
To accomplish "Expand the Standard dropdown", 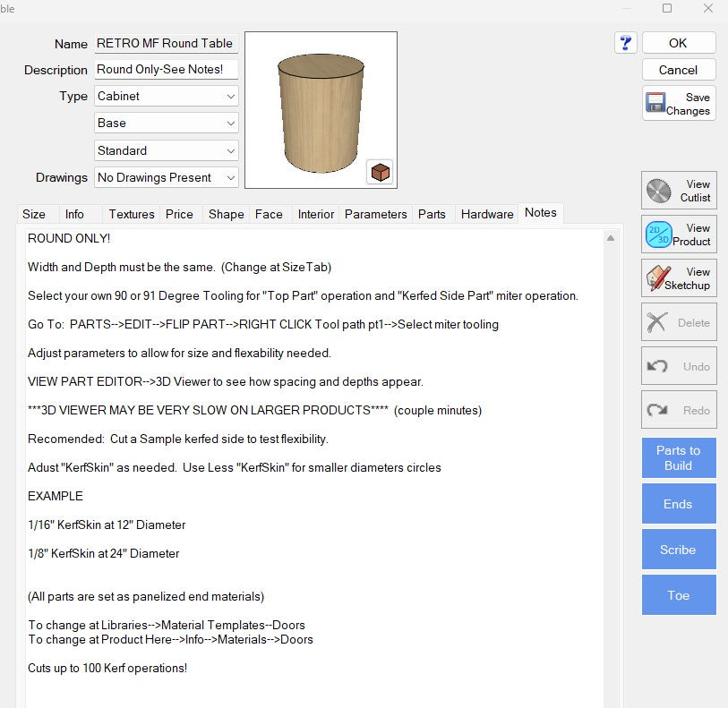I will tap(167, 150).
